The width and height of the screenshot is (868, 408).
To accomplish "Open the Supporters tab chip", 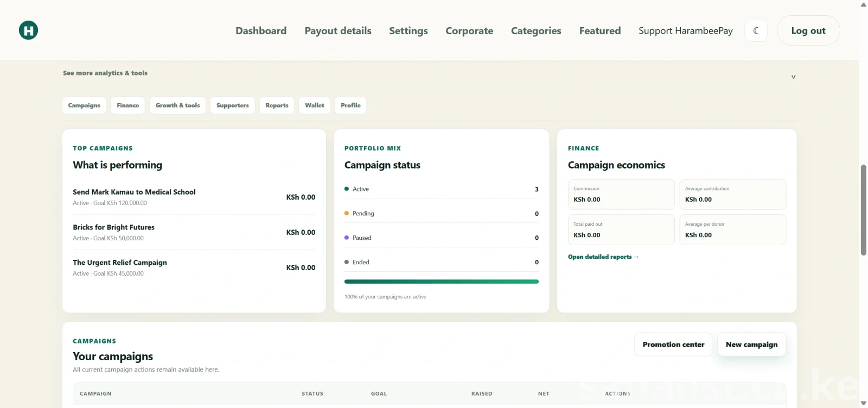I will click(x=233, y=105).
